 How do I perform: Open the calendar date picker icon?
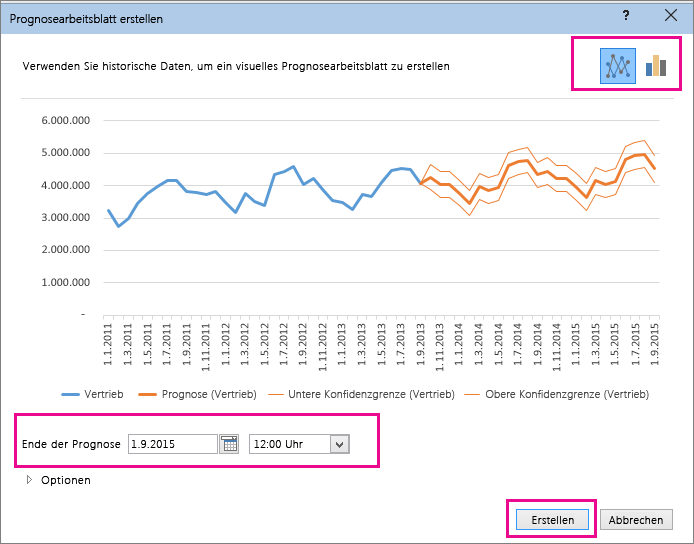tap(230, 444)
